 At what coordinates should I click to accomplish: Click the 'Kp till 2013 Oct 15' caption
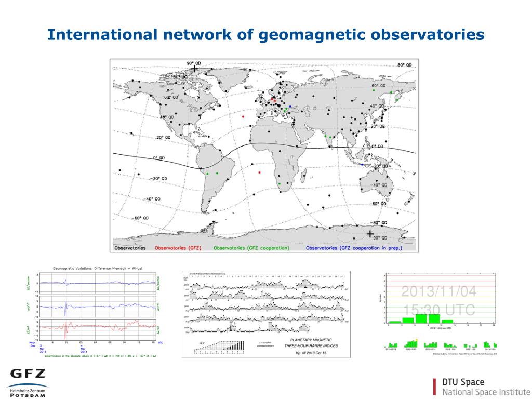311,353
